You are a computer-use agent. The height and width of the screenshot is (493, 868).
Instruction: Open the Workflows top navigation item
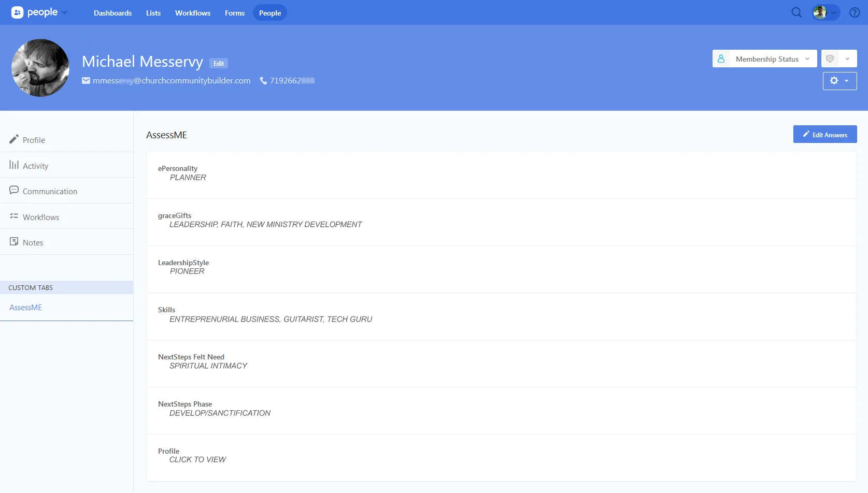tap(192, 13)
